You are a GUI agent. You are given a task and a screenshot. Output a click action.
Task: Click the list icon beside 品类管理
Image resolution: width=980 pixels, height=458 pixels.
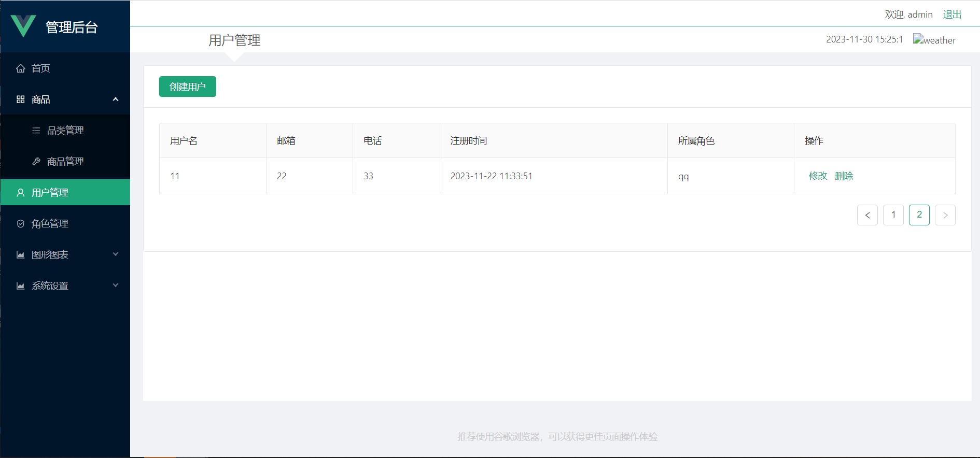[x=36, y=131]
